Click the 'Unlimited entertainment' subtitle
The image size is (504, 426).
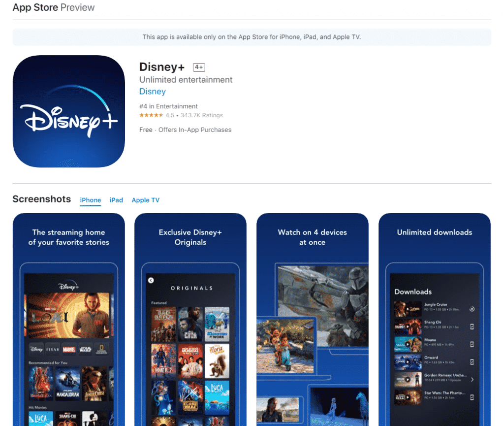186,80
